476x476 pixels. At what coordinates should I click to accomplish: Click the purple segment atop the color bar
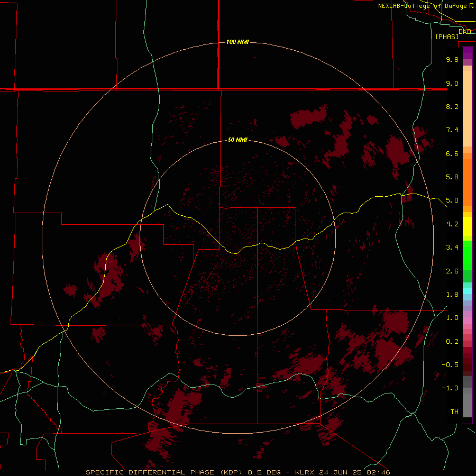point(467,53)
